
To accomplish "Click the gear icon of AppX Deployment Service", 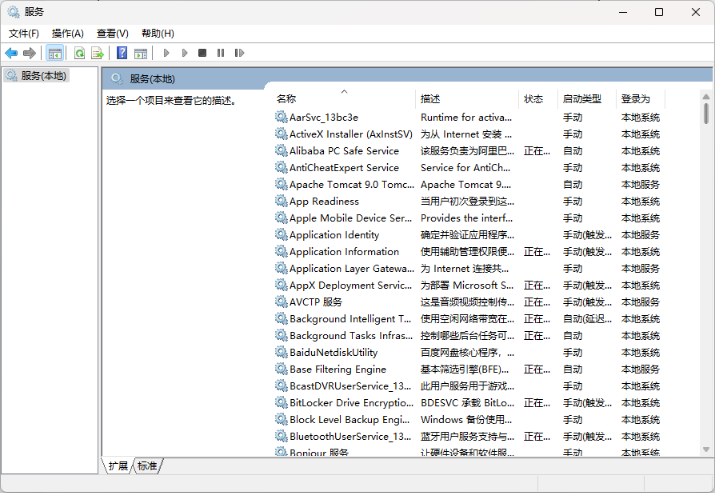I will (x=281, y=285).
